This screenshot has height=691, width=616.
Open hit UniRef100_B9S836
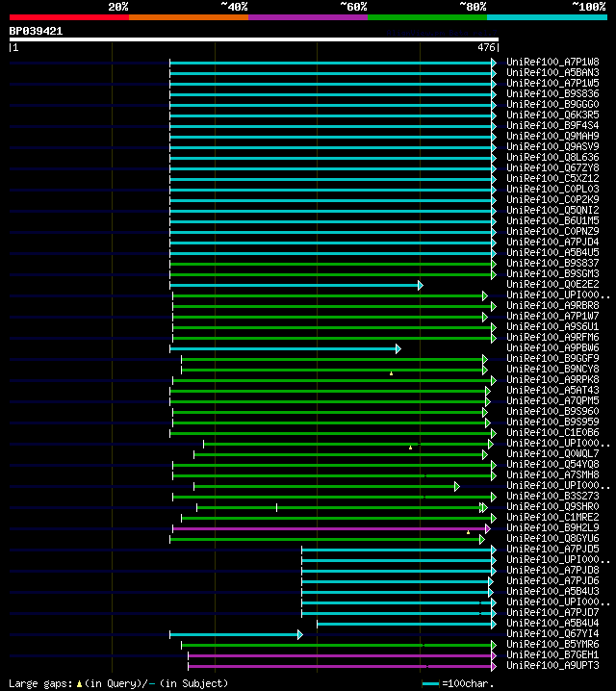point(552,94)
